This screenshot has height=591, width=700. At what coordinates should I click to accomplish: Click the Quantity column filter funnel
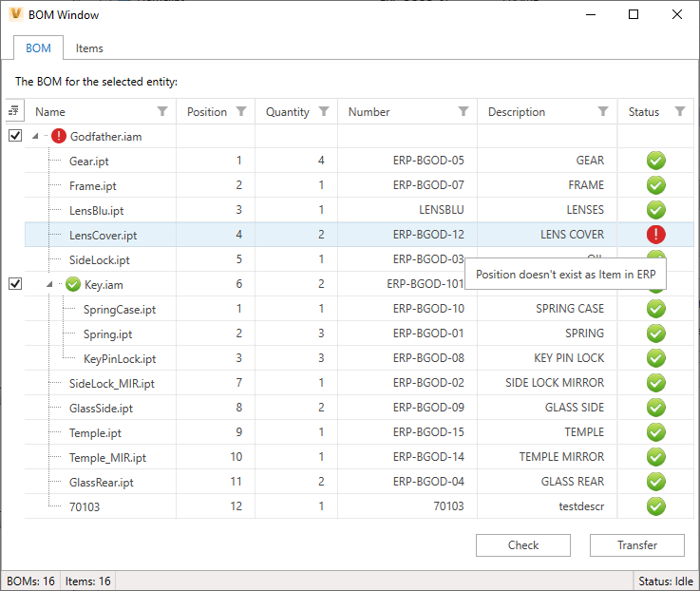[324, 111]
